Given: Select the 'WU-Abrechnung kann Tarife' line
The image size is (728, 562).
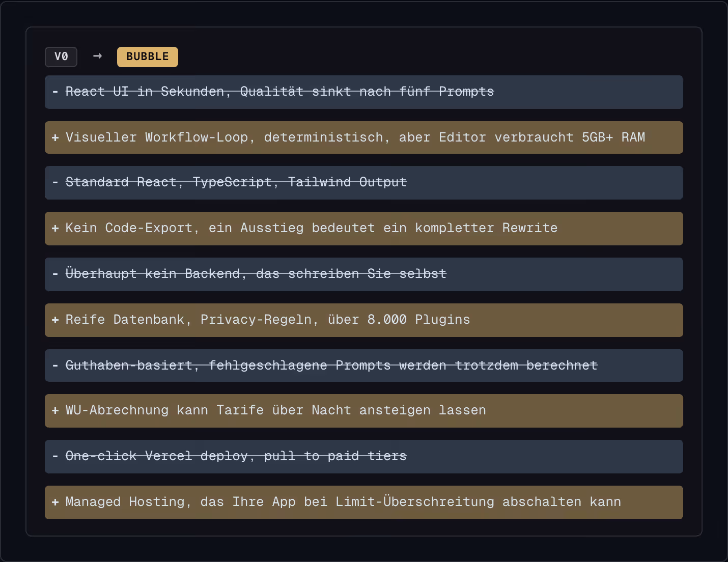Looking at the screenshot, I should click(x=364, y=411).
